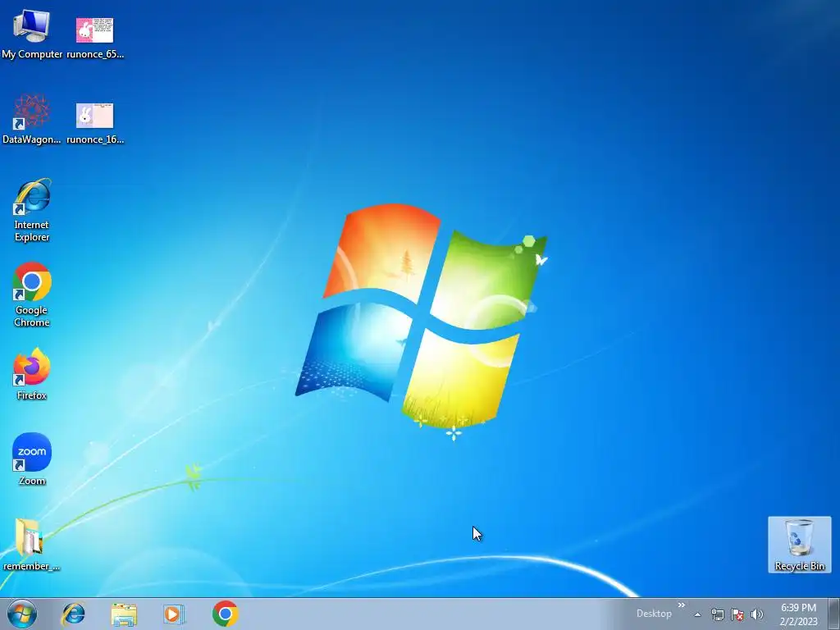Select the DataWagon shortcut icon
This screenshot has height=630, width=840.
point(32,120)
